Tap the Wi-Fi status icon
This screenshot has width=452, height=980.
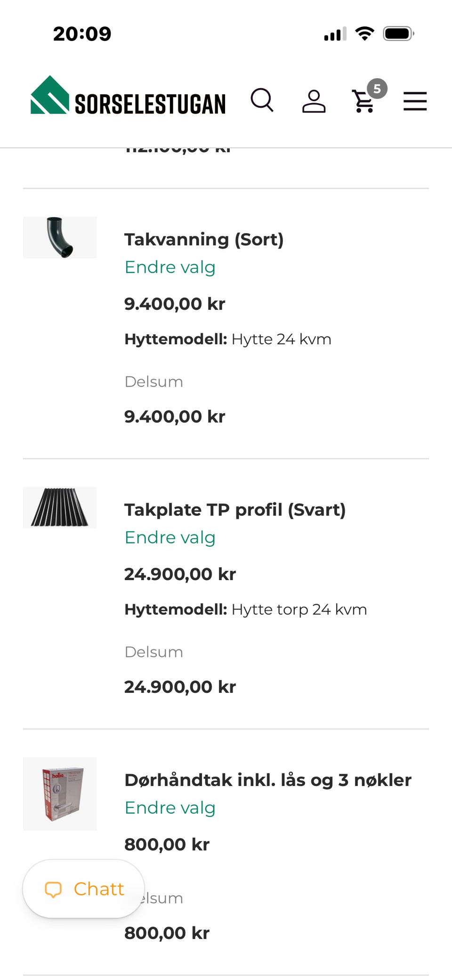click(364, 33)
